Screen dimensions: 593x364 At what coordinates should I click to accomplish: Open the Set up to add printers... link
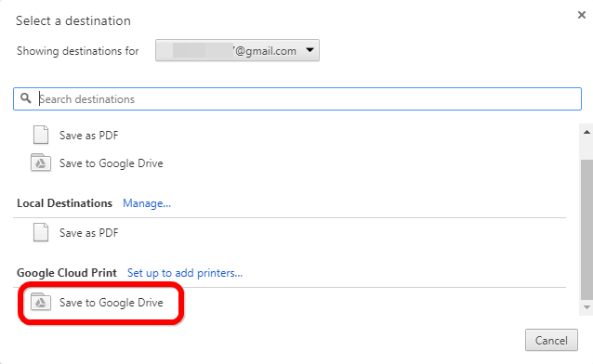click(x=185, y=273)
